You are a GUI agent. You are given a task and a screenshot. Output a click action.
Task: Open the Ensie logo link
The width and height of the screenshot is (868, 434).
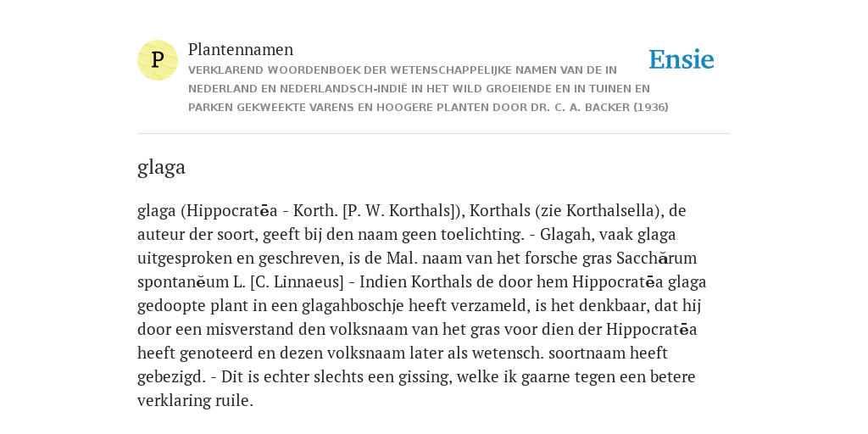682,59
